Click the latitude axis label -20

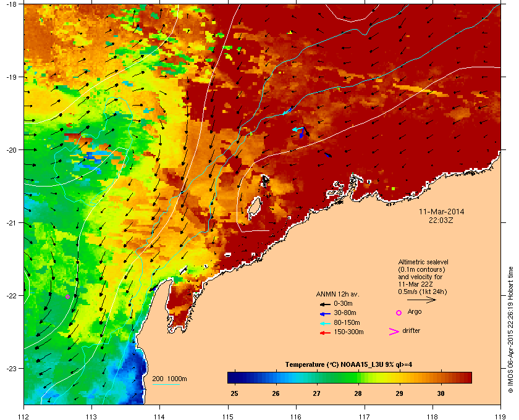11,150
